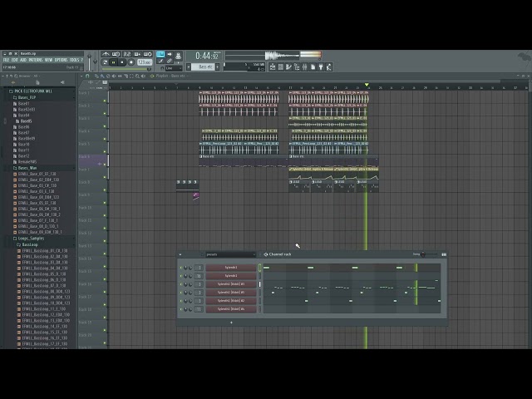Select the playlist pencil draw tool

(96, 76)
